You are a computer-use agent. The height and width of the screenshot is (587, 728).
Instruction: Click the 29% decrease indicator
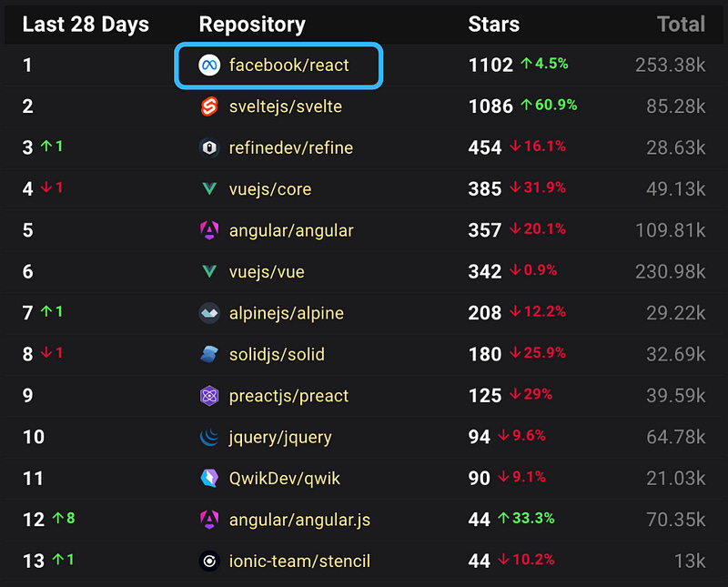[x=531, y=394]
